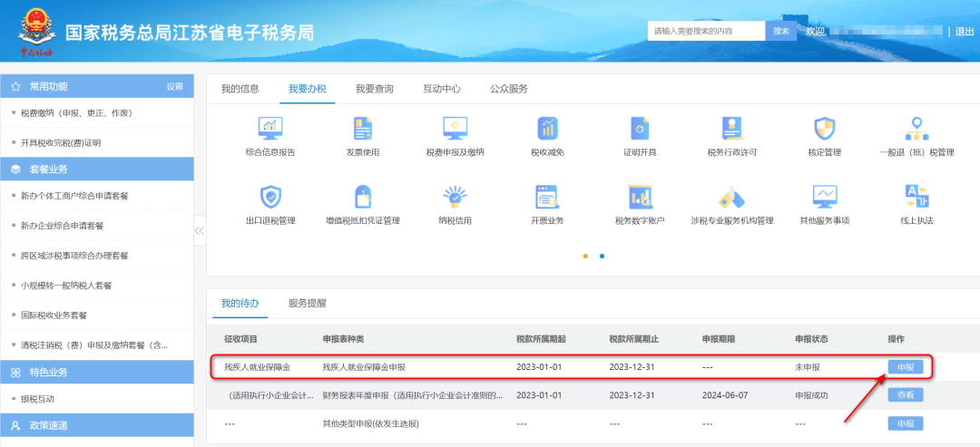980x447 pixels.
Task: Open 银税互动 under 特色业务
Action: pos(37,399)
